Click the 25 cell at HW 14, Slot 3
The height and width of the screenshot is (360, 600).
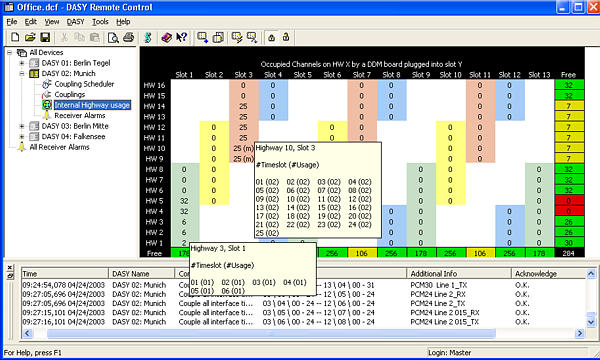pyautogui.click(x=243, y=106)
